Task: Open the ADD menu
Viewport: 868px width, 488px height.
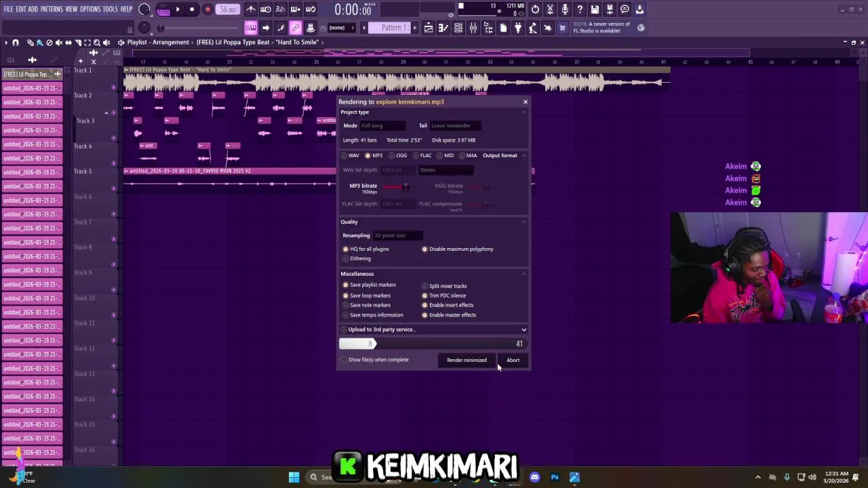Action: 33,9
